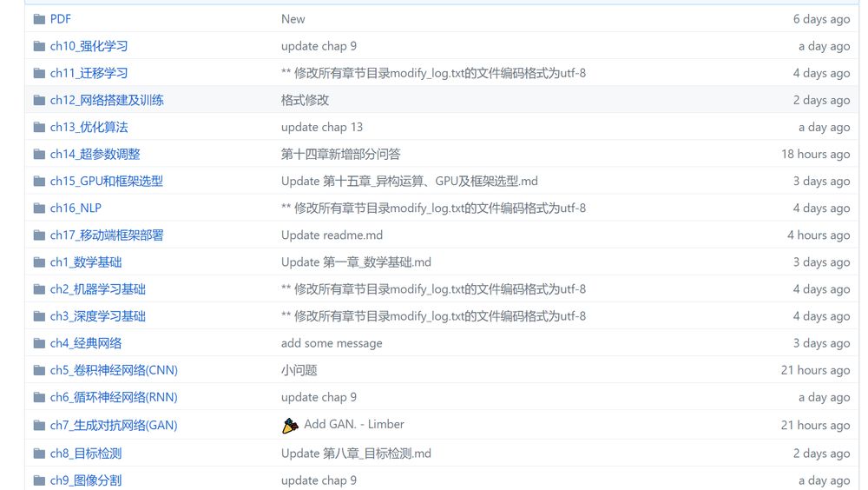Open the ch1_数学基础 folder
868x490 pixels.
(x=86, y=262)
